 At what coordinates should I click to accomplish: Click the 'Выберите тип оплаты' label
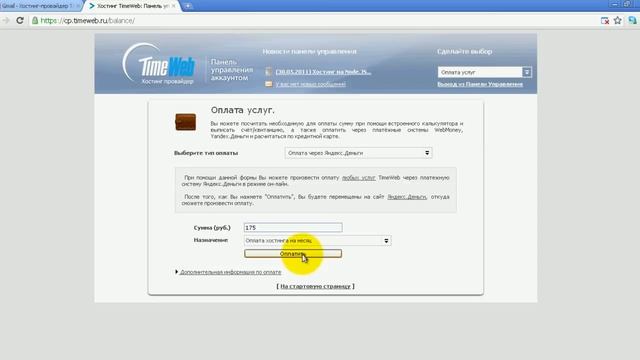[x=206, y=153]
